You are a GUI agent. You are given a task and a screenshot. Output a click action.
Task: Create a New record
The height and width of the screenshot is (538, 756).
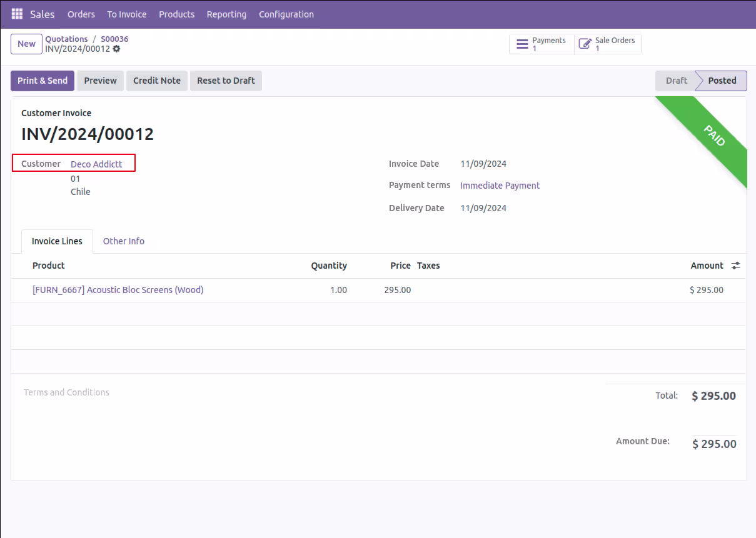click(26, 44)
